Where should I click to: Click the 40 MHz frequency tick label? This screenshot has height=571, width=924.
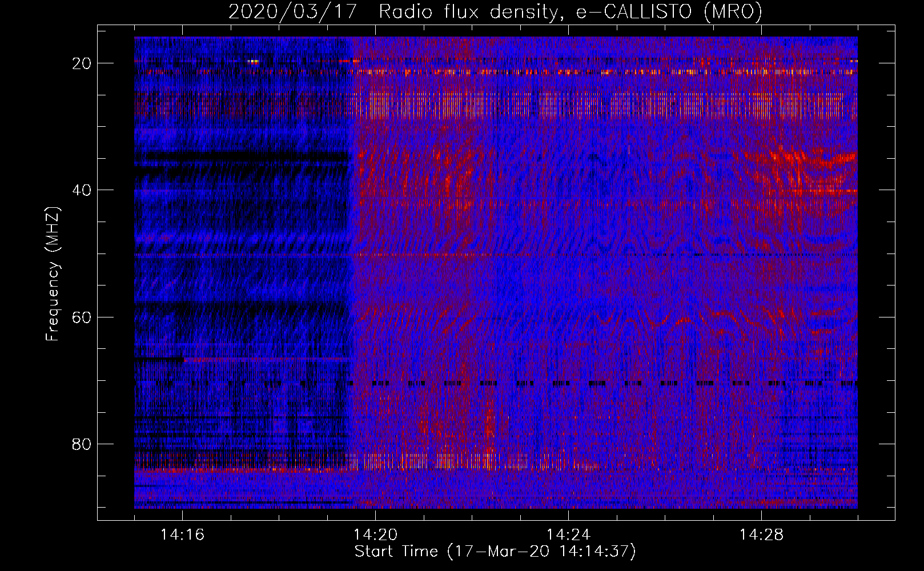pos(82,190)
